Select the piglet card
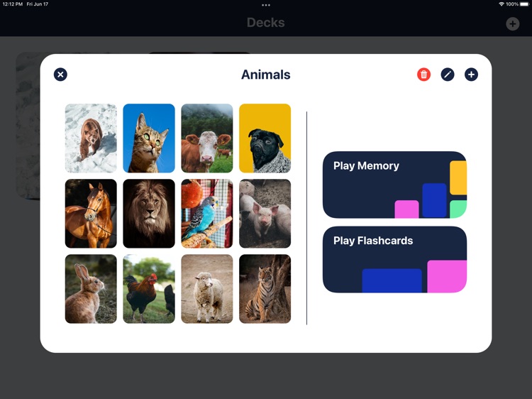This screenshot has height=399, width=532. 265,214
